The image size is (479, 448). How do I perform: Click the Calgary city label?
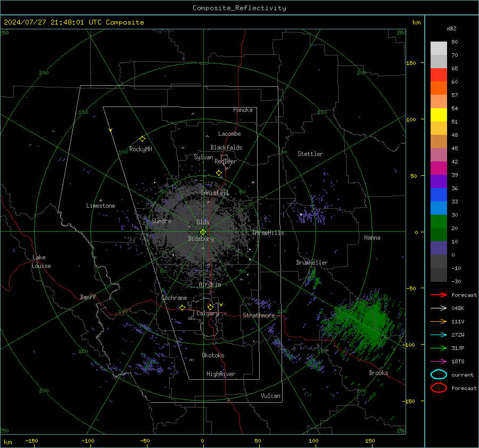tap(208, 313)
